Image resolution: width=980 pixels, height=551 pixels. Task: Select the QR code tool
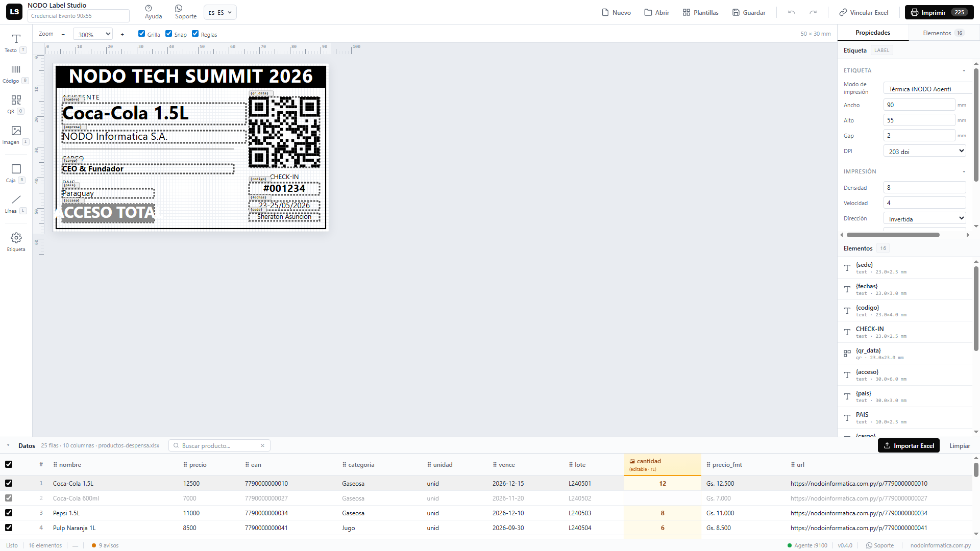pos(16,104)
